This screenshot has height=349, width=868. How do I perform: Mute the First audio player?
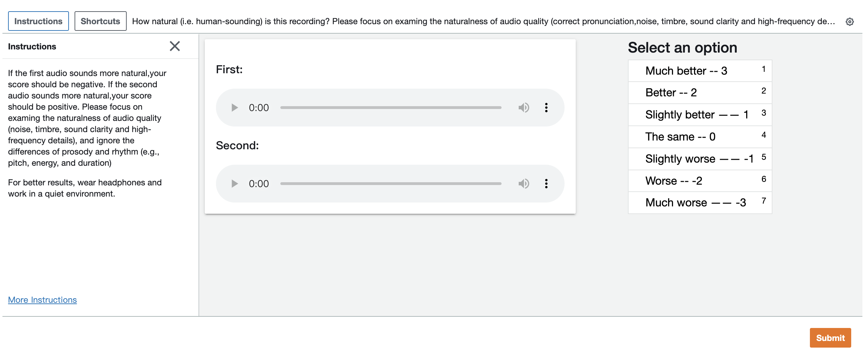click(x=524, y=108)
